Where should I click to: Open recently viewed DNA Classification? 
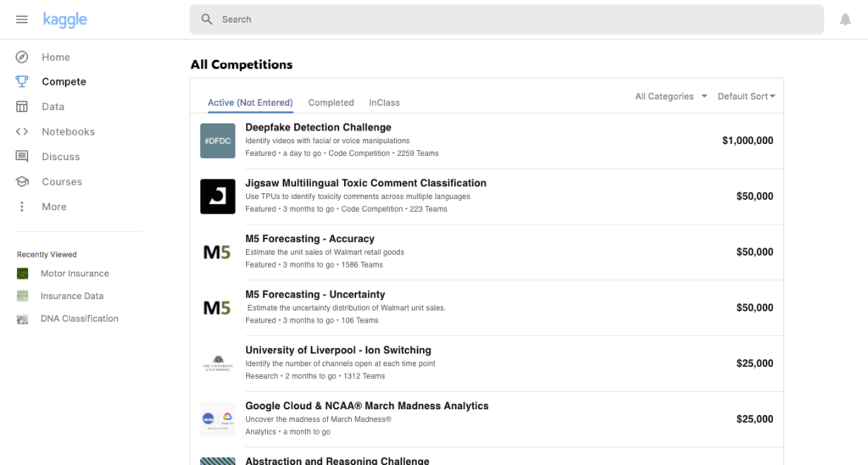pos(79,319)
